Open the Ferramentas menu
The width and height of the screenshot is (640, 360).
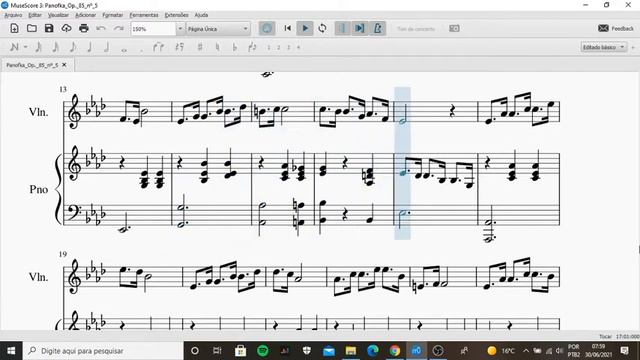(x=144, y=15)
